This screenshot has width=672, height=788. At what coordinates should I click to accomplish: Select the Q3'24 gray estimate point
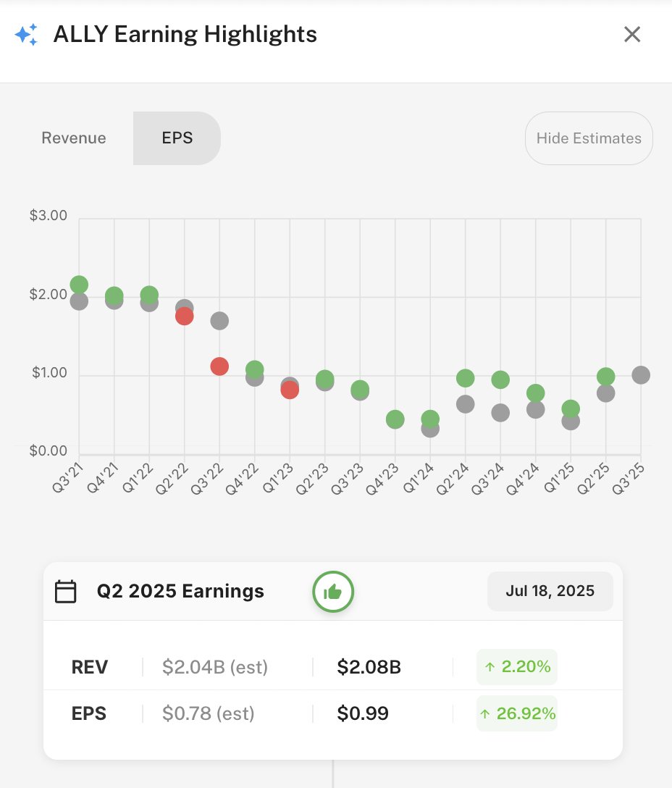(500, 413)
